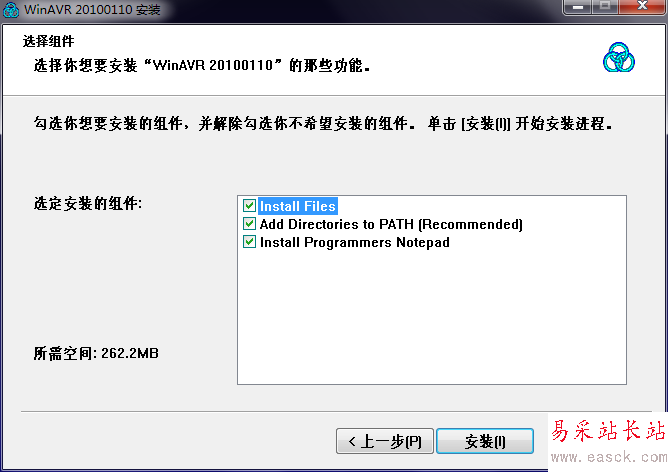
Task: Click the WinAVR 20100110 安装 title text
Action: tap(92, 9)
